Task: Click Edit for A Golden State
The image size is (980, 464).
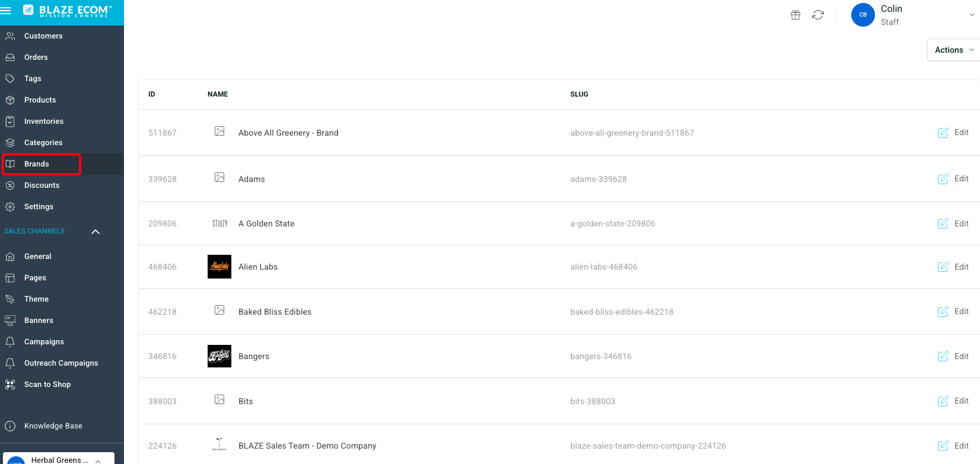Action: (953, 223)
